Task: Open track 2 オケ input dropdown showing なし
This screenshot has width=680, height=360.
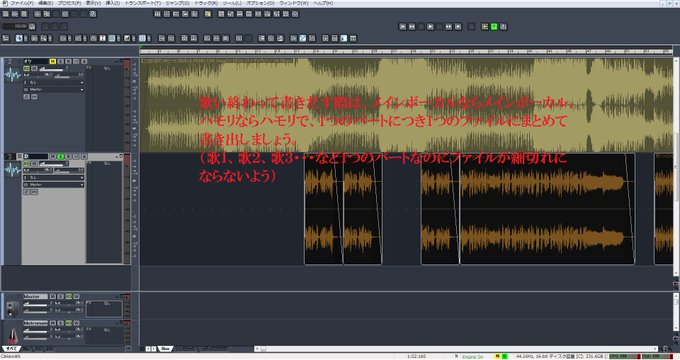Action: coord(53,82)
